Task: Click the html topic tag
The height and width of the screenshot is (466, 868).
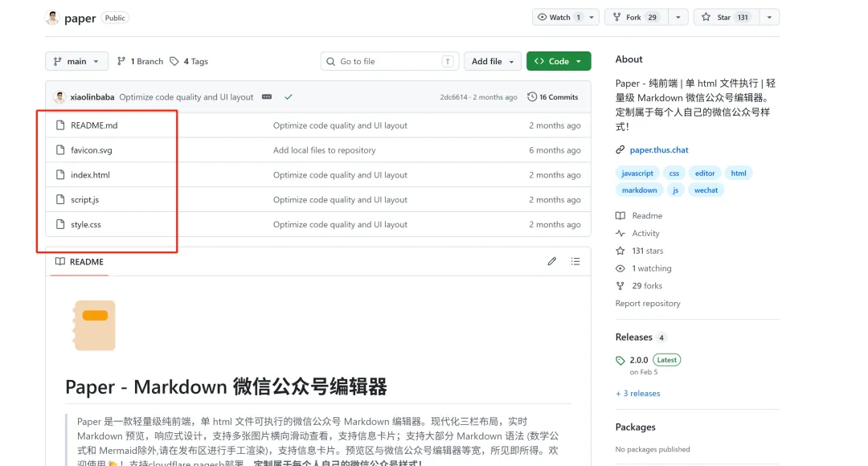Action: 739,174
